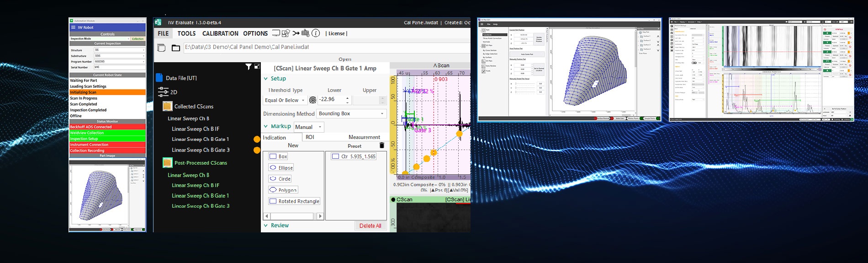The image size is (868, 263).
Task: Open the IW Robot hamburger menu
Action: 73,27
